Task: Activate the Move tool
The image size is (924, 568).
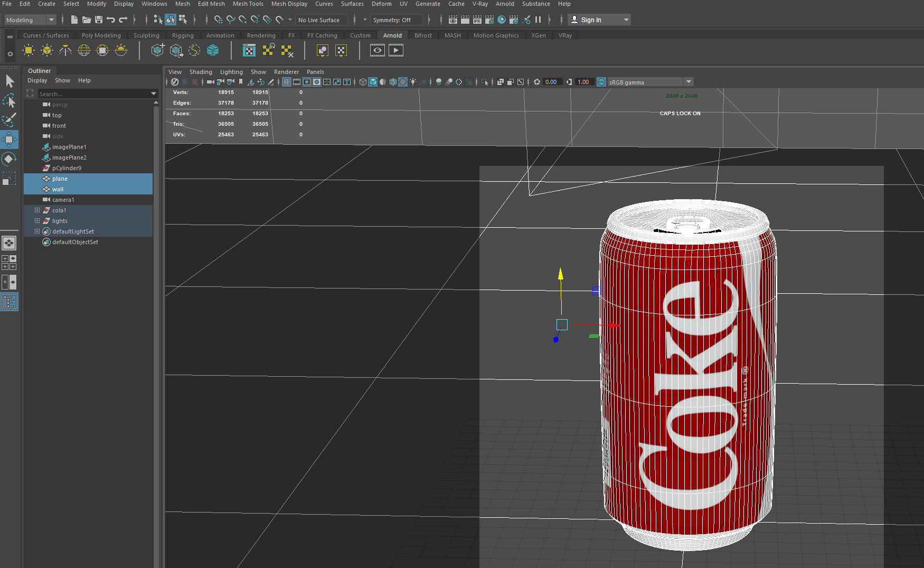Action: tap(9, 139)
